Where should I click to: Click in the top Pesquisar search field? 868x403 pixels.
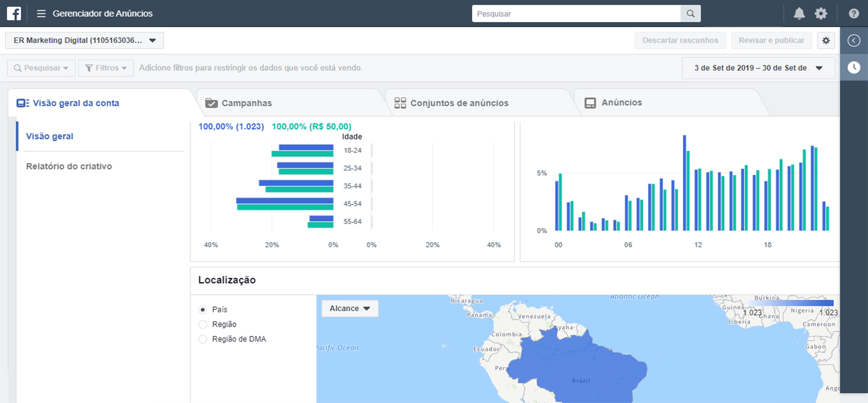pyautogui.click(x=576, y=14)
